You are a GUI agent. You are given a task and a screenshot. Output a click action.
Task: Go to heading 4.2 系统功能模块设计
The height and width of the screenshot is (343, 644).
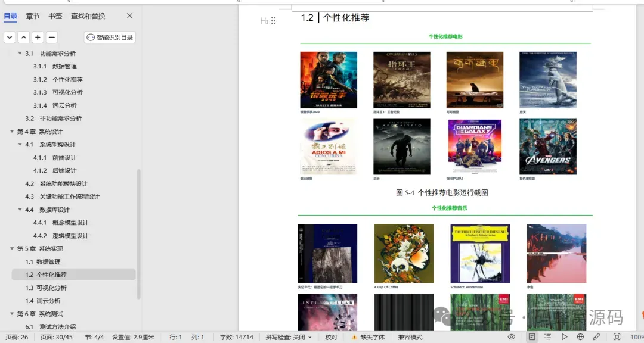pyautogui.click(x=56, y=184)
